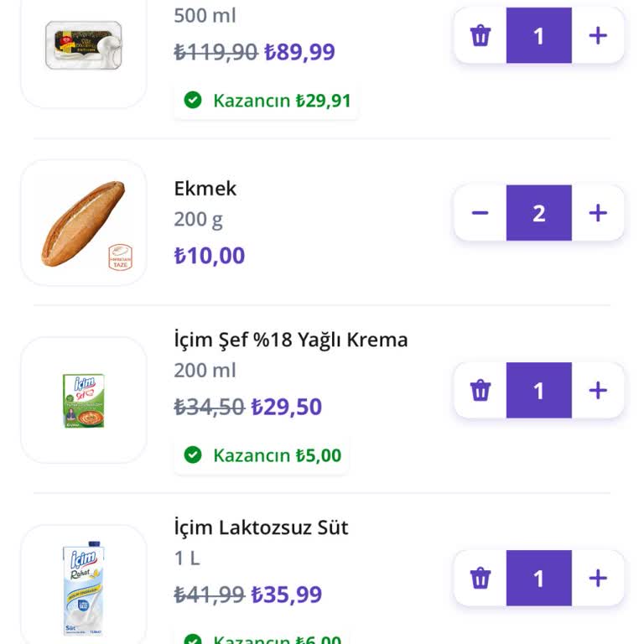
Task: Click the Kazancın ₺29,91 savings badge
Action: pyautogui.click(x=267, y=101)
